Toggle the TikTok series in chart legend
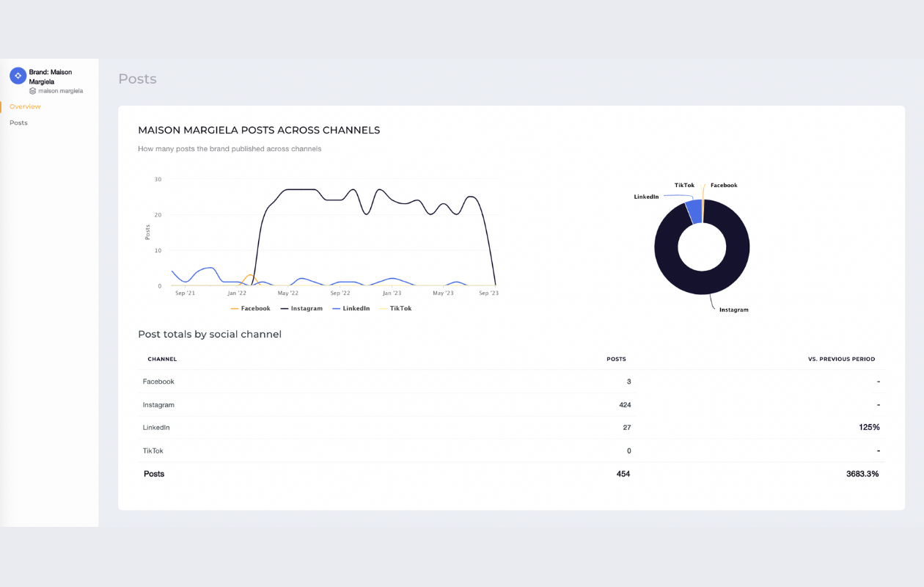Screen dimensions: 924x587 (x=395, y=308)
